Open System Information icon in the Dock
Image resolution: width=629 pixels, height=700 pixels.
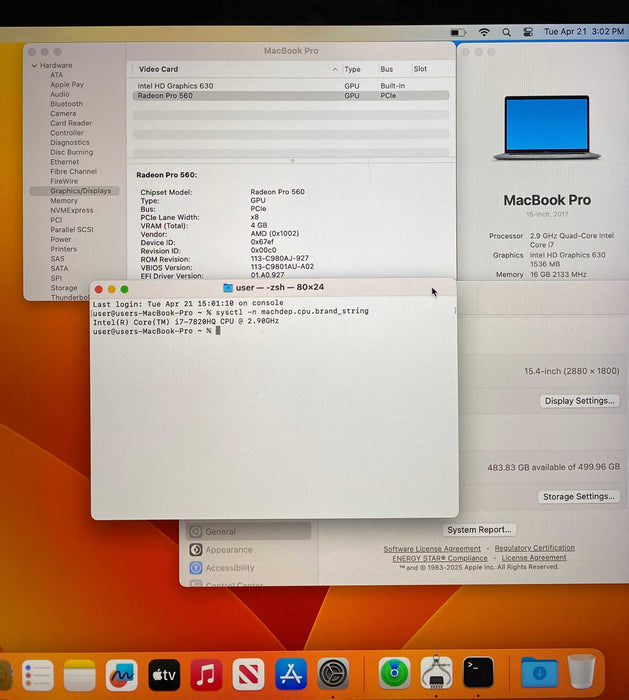tap(436, 672)
